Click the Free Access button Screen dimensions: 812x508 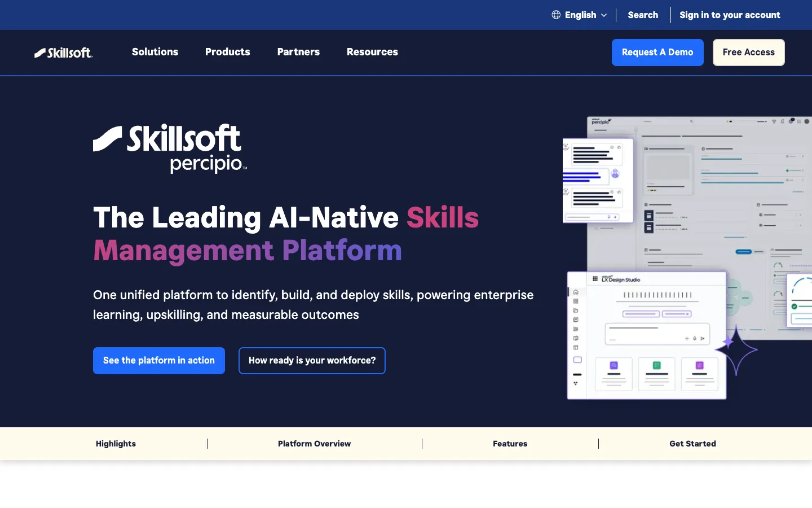749,52
